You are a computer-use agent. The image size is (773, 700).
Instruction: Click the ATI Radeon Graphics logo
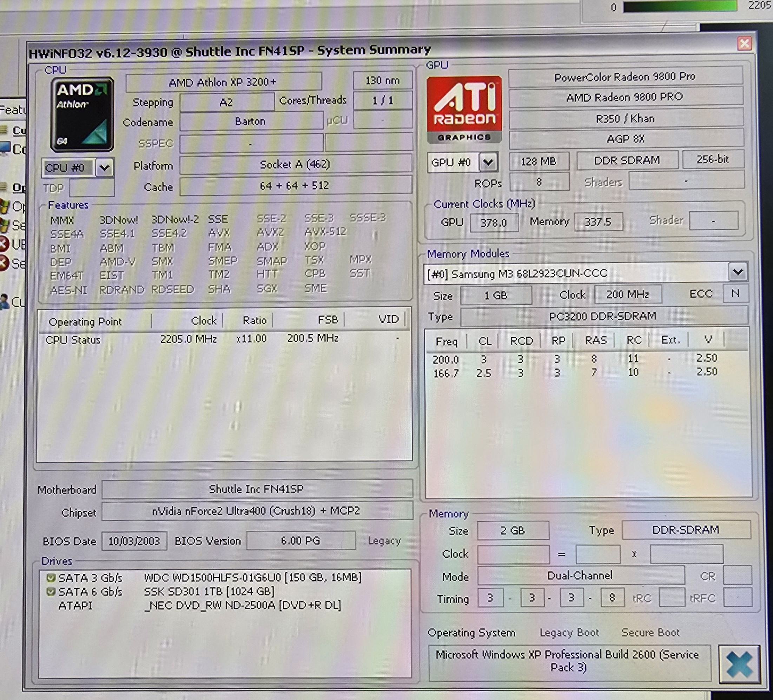[464, 109]
